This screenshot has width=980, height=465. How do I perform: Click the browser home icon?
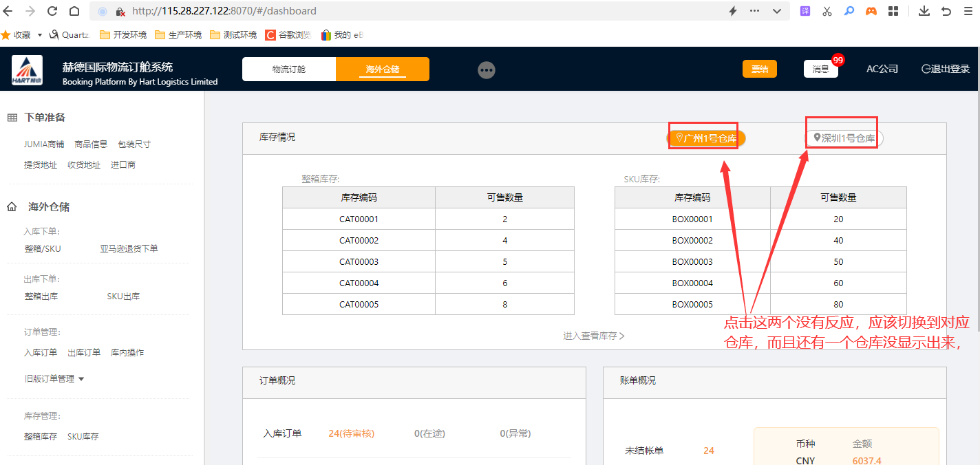[74, 11]
